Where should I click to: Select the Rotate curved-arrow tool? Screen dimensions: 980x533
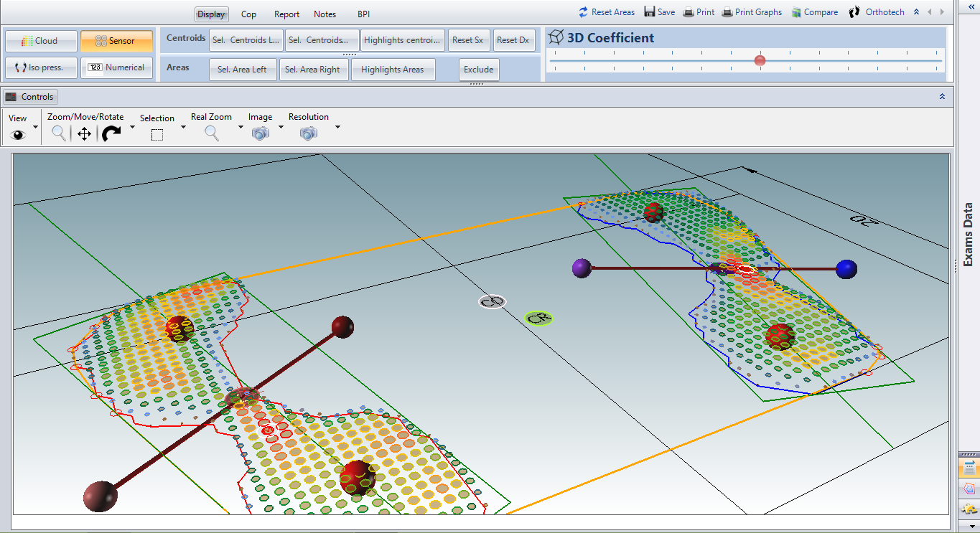coord(111,133)
